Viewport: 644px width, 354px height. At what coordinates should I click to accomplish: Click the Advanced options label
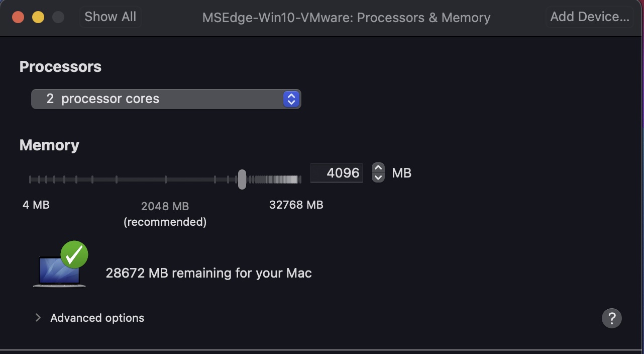coord(97,318)
